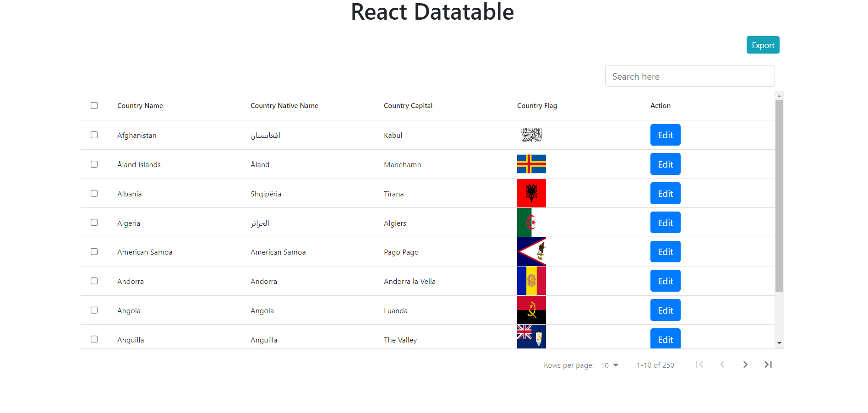
Task: Click Edit on the Albania row
Action: click(665, 193)
